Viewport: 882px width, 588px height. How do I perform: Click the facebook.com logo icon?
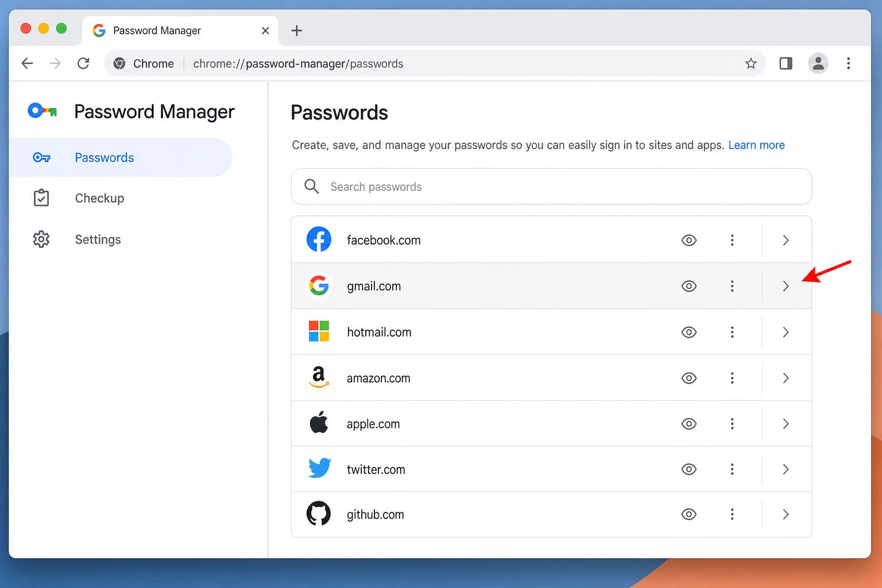click(319, 239)
